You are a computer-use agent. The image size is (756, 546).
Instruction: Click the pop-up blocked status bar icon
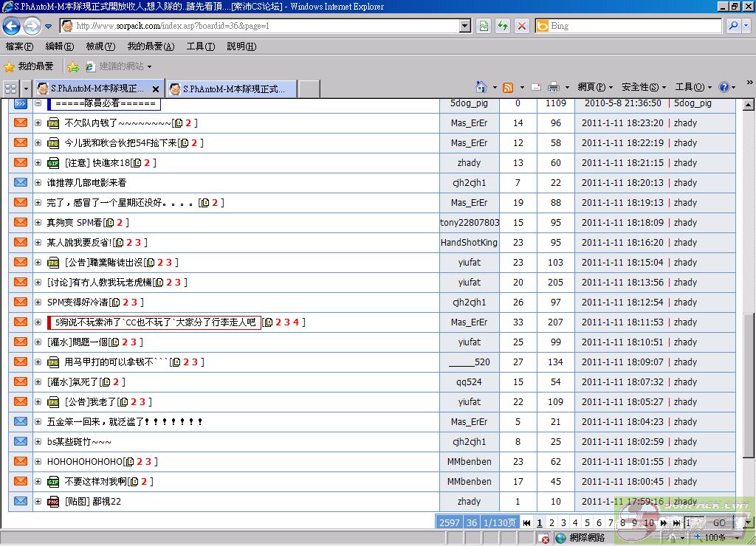tap(545, 539)
